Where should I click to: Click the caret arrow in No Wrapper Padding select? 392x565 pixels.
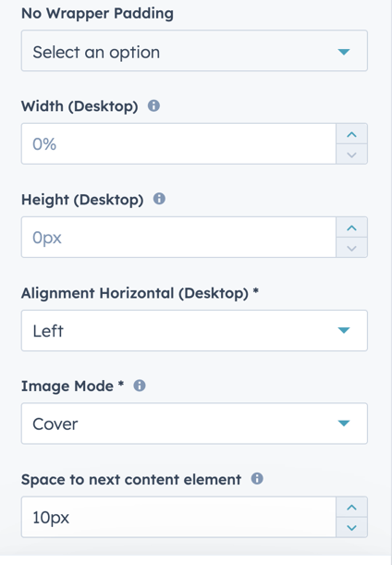(x=344, y=53)
